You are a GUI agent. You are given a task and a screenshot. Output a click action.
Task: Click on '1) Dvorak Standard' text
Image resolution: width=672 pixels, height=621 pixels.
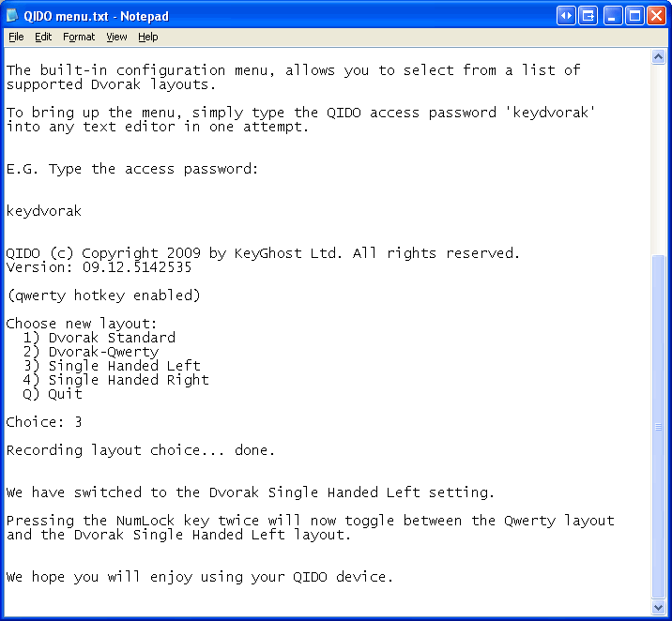tap(99, 338)
